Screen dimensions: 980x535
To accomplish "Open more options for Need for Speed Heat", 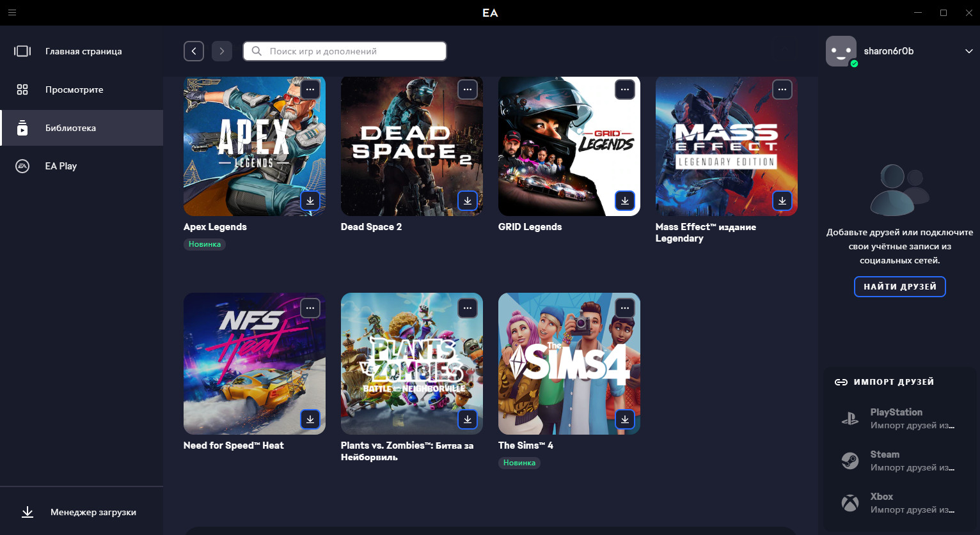I will coord(310,308).
